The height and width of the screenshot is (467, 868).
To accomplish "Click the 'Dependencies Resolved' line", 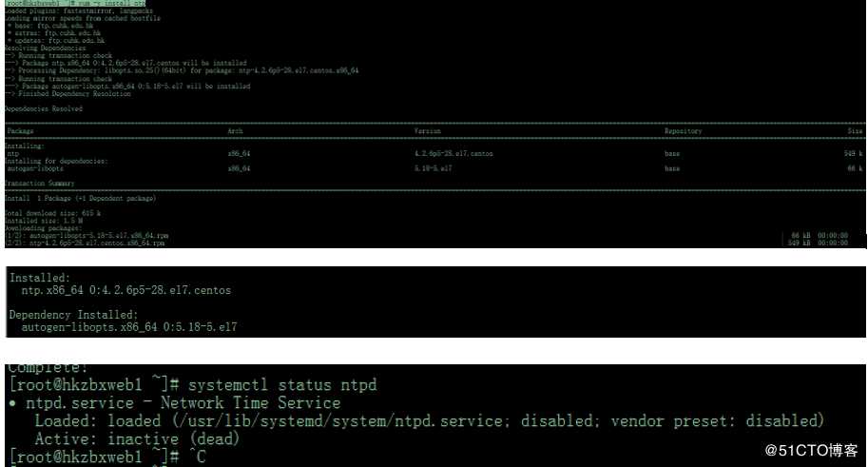I will pos(44,109).
